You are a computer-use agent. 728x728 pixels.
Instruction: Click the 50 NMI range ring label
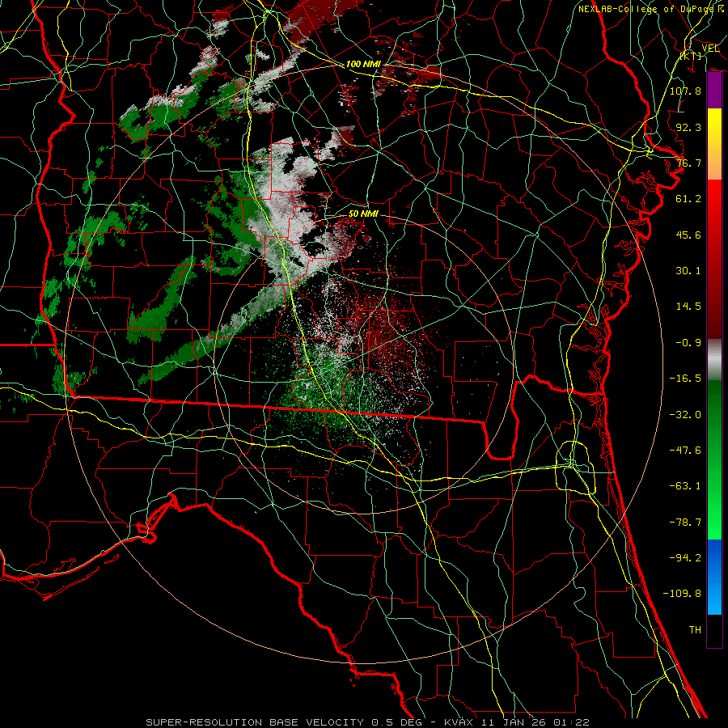coord(363,214)
